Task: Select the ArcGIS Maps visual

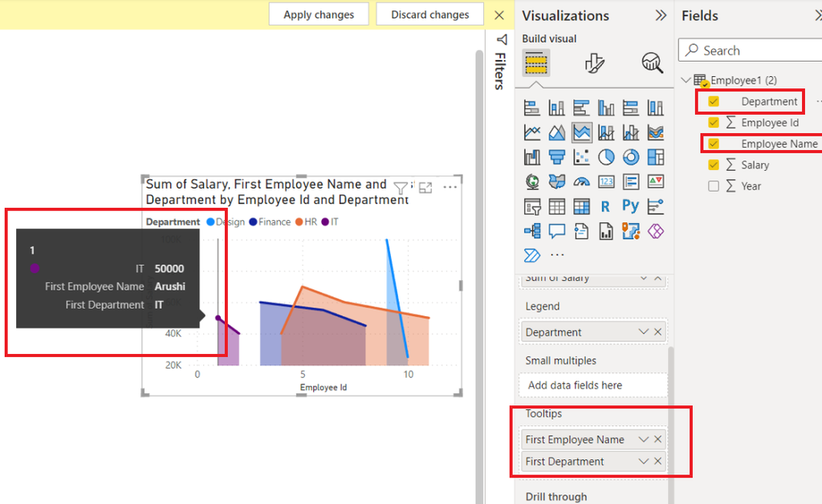Action: coord(631,230)
